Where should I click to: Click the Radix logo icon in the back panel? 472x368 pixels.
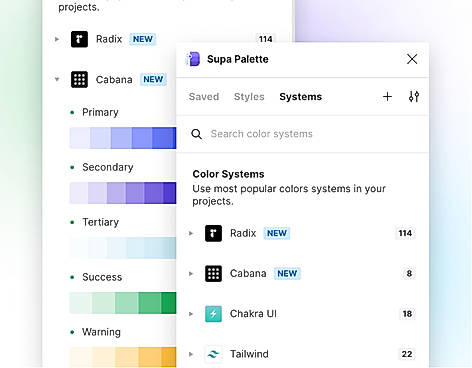coord(79,39)
